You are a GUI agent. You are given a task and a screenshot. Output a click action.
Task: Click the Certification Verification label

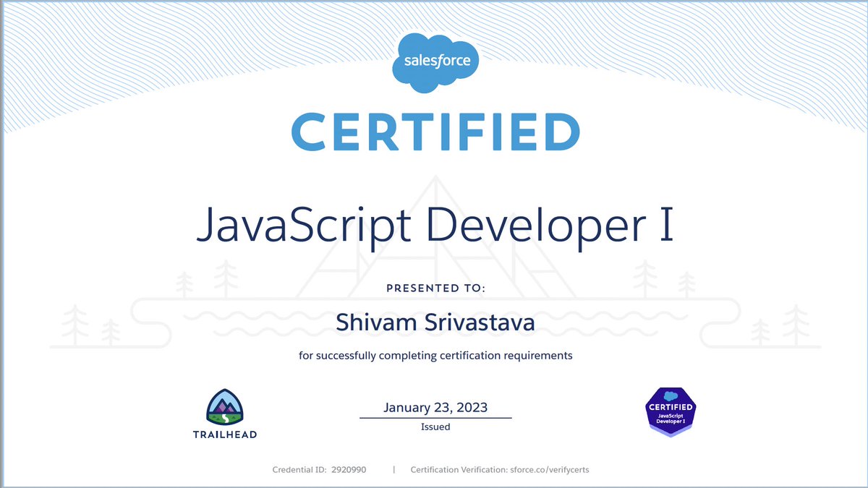point(459,470)
